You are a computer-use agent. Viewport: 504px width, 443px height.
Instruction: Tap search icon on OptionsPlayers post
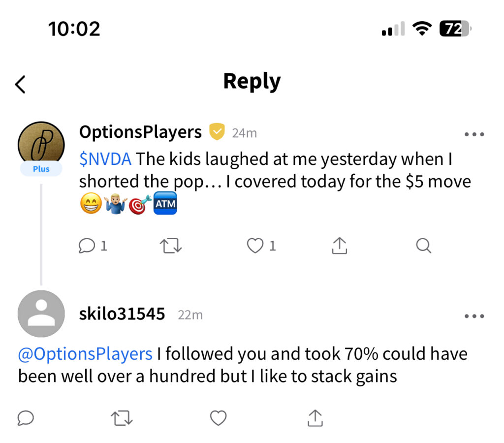[423, 245]
